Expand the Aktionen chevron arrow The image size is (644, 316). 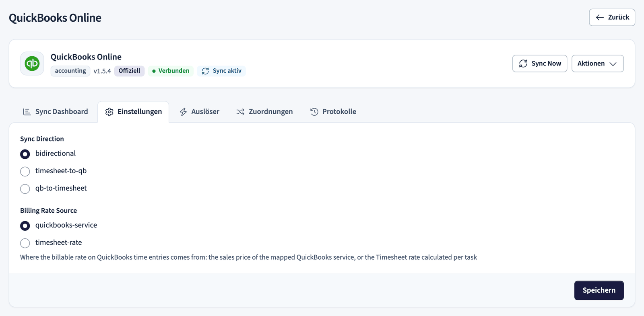coord(613,64)
